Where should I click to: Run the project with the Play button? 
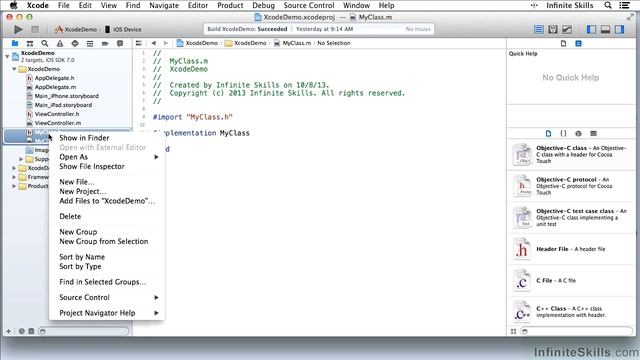click(18, 29)
